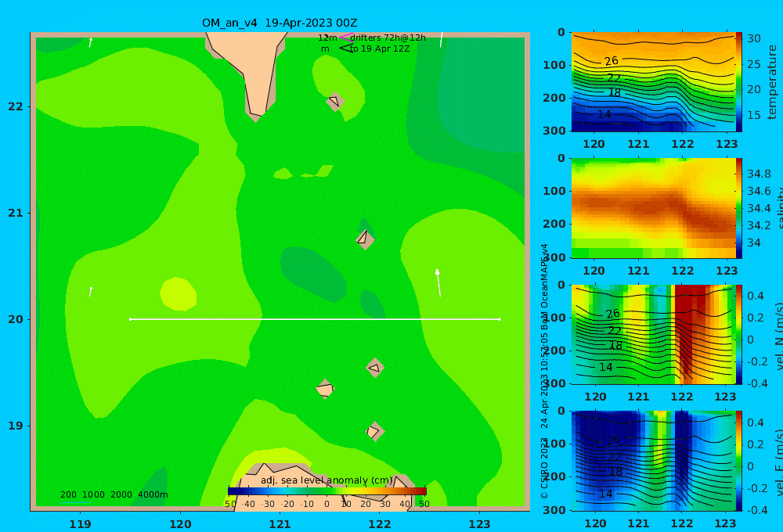This screenshot has height=532, width=783.
Task: Click the title 'OM_an_v4 19-Apr-2023 00Z'
Action: [280, 23]
